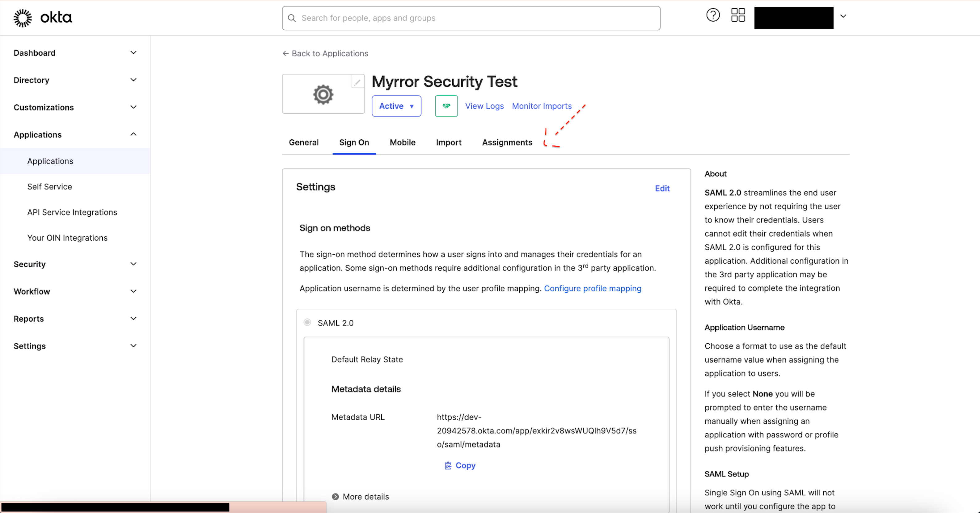The width and height of the screenshot is (980, 513).
Task: Click Monitor Imports link
Action: (x=541, y=106)
